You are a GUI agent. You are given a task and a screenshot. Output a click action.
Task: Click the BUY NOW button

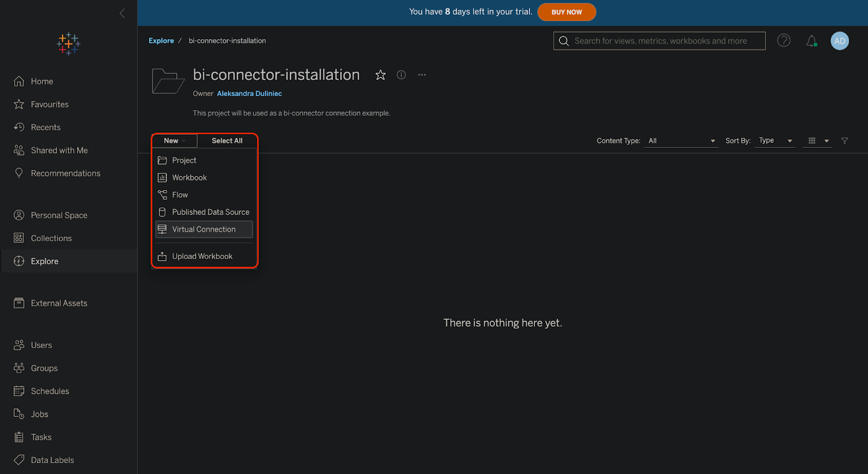(x=567, y=12)
